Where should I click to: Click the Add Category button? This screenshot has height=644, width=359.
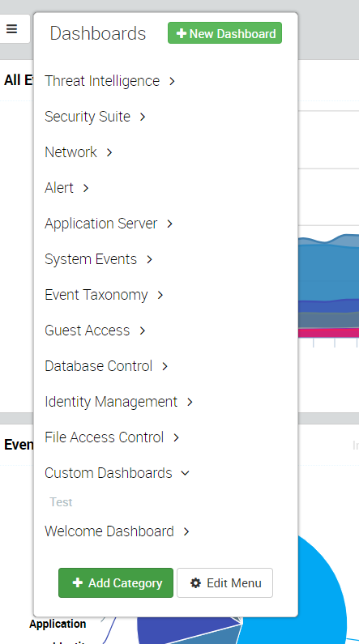point(116,582)
